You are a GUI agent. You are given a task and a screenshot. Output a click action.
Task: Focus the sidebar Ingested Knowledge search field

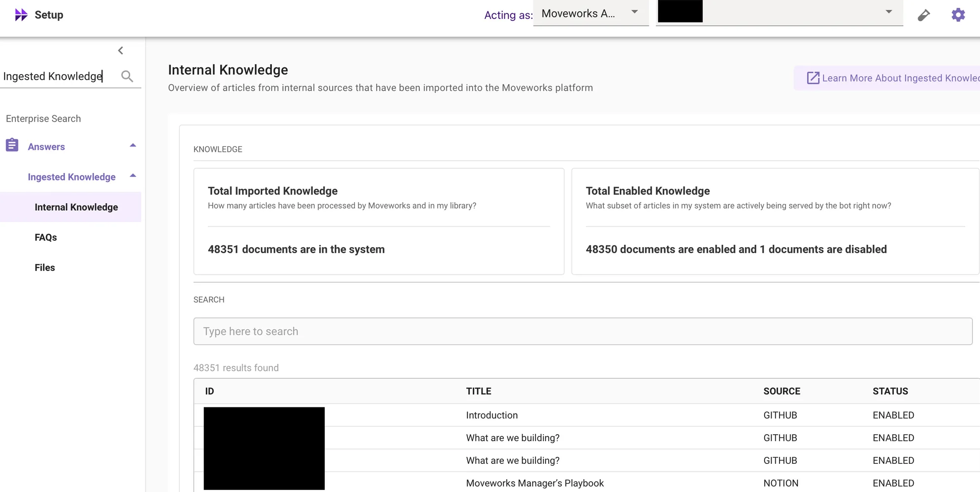click(x=59, y=76)
